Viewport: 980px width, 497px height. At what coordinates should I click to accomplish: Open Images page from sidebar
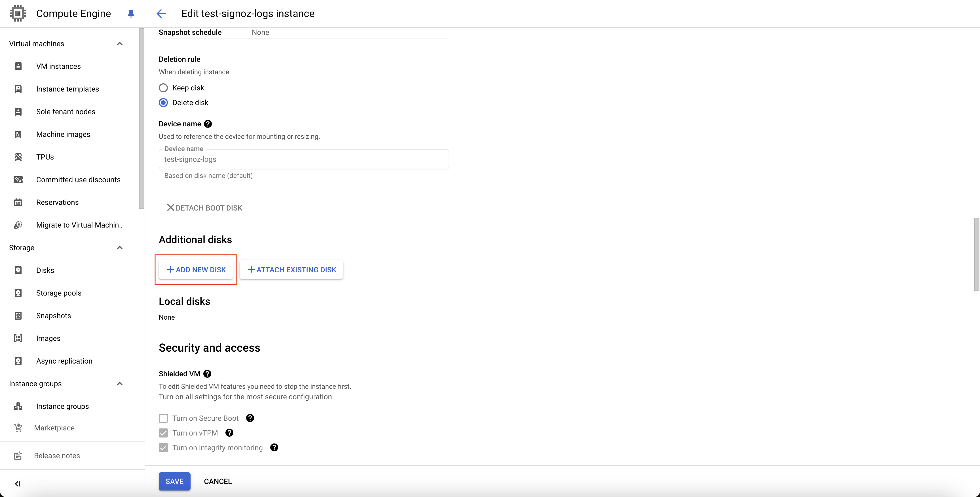coord(48,338)
